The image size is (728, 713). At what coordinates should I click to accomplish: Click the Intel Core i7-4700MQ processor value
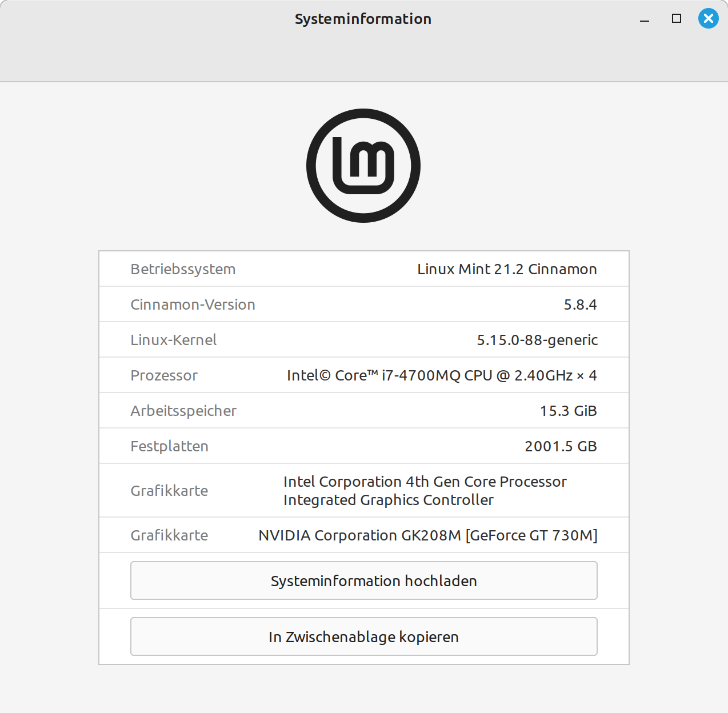point(441,375)
